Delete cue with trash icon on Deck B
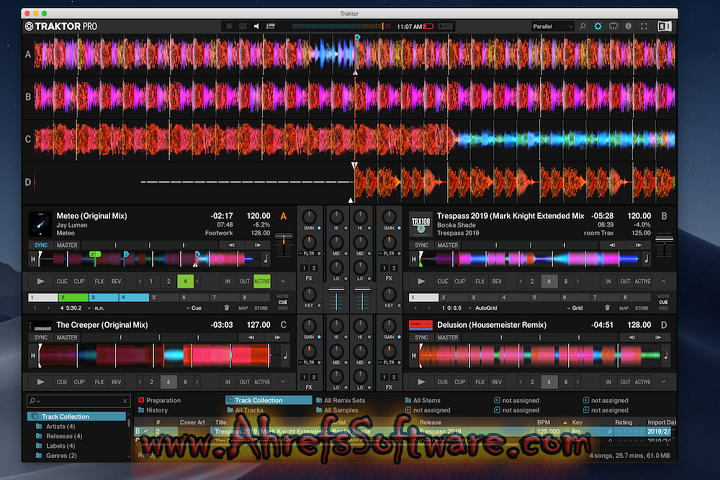The width and height of the screenshot is (720, 480). coord(607,308)
